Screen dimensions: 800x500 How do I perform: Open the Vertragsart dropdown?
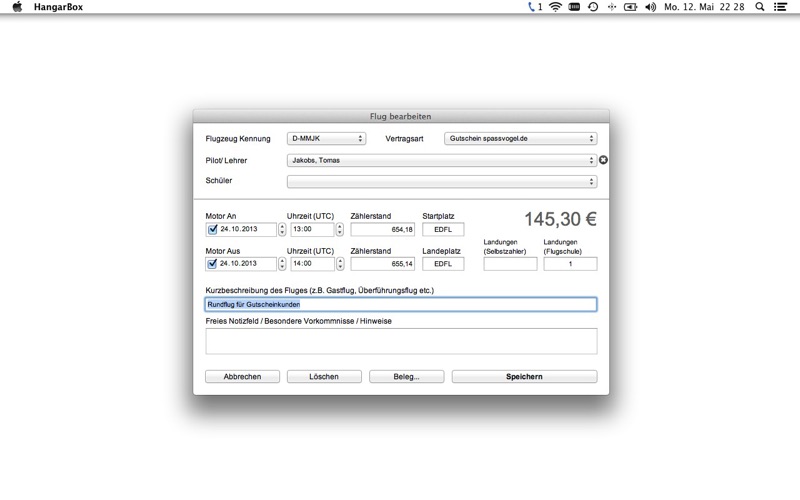520,138
